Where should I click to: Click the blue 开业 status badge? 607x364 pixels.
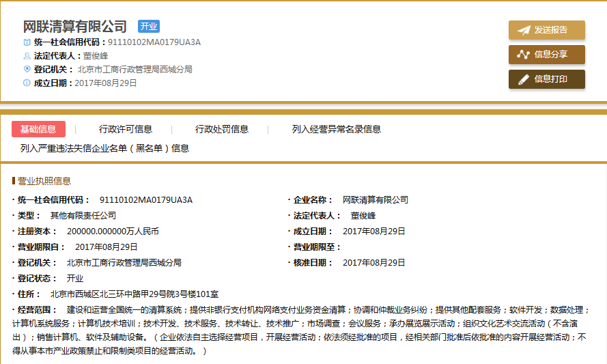click(x=148, y=27)
